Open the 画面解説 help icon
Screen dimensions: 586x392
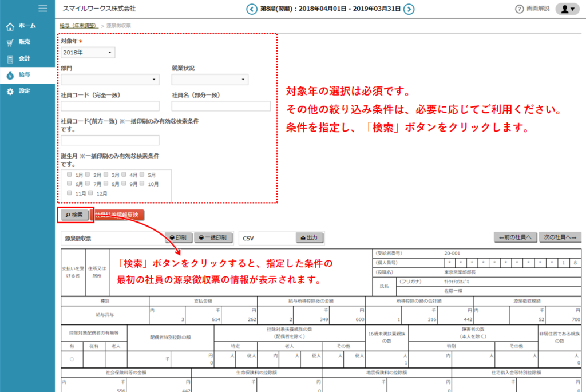pyautogui.click(x=519, y=9)
